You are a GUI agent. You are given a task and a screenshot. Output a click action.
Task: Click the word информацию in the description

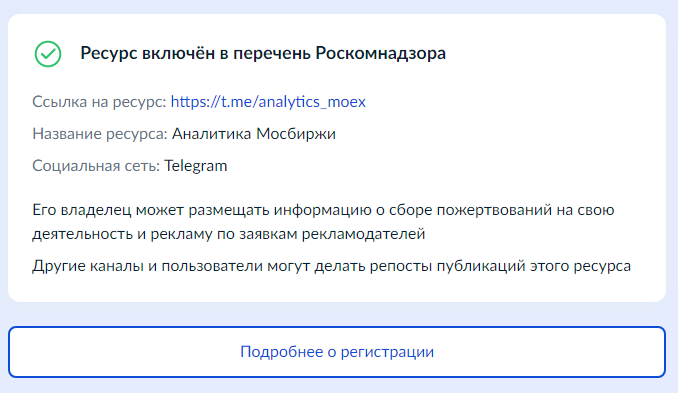pyautogui.click(x=322, y=210)
